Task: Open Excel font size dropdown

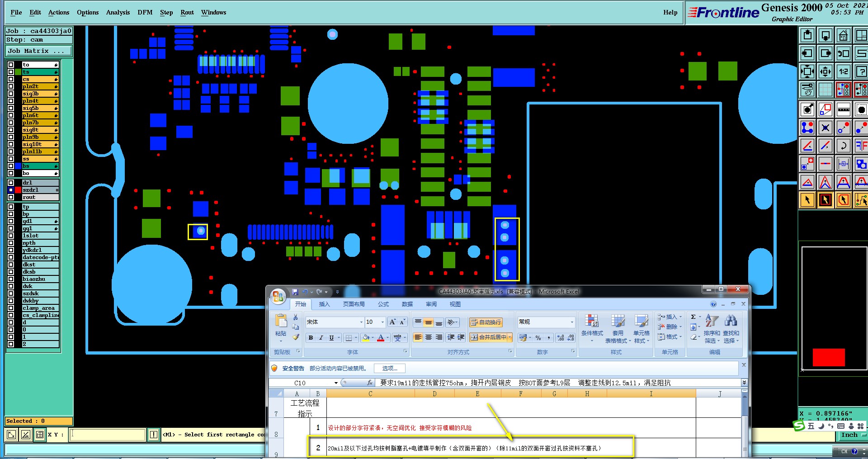Action: [x=382, y=322]
